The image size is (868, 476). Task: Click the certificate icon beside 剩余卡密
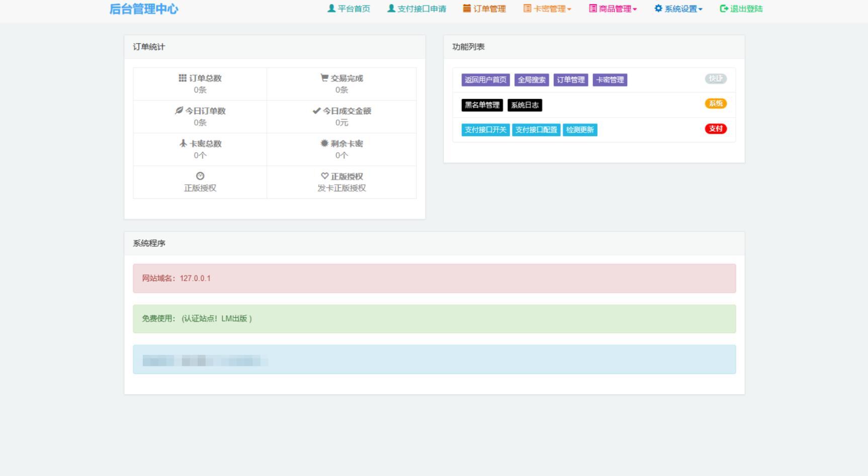(x=324, y=143)
